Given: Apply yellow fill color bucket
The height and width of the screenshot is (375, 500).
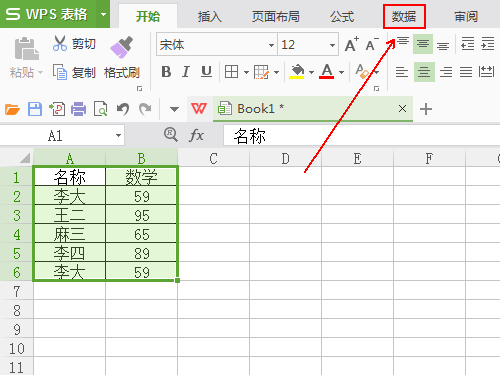Looking at the screenshot, I should point(297,71).
